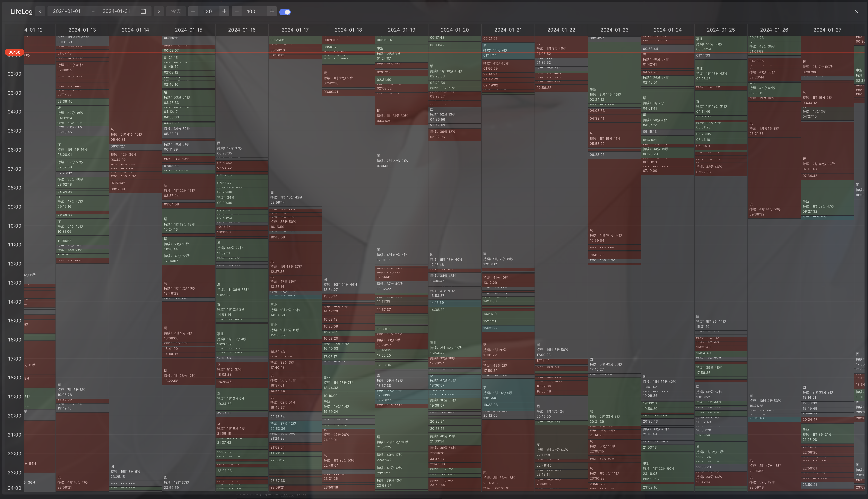Select the 2024-01-17 column header

coord(295,30)
